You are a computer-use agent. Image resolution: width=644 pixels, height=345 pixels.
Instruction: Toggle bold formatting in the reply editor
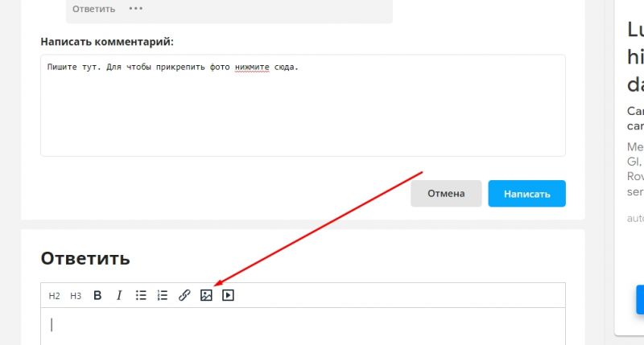[x=97, y=295]
